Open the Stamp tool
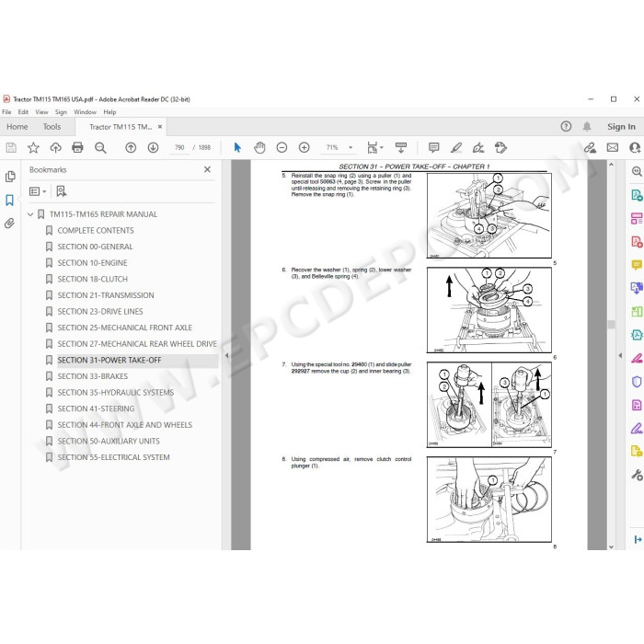This screenshot has height=644, width=644. [x=500, y=147]
